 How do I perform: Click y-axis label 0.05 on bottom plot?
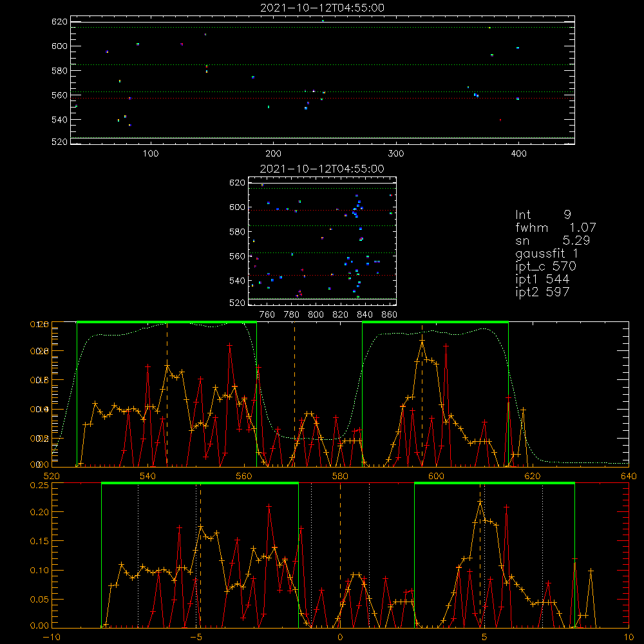pos(39,600)
